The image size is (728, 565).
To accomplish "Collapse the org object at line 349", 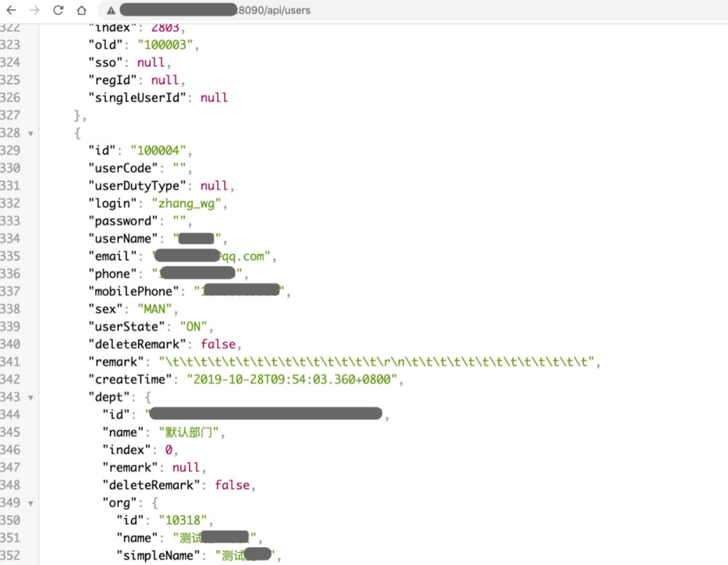I will point(30,503).
